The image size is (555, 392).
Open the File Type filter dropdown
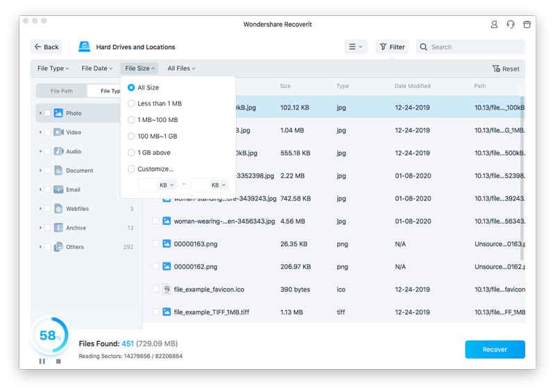[53, 69]
